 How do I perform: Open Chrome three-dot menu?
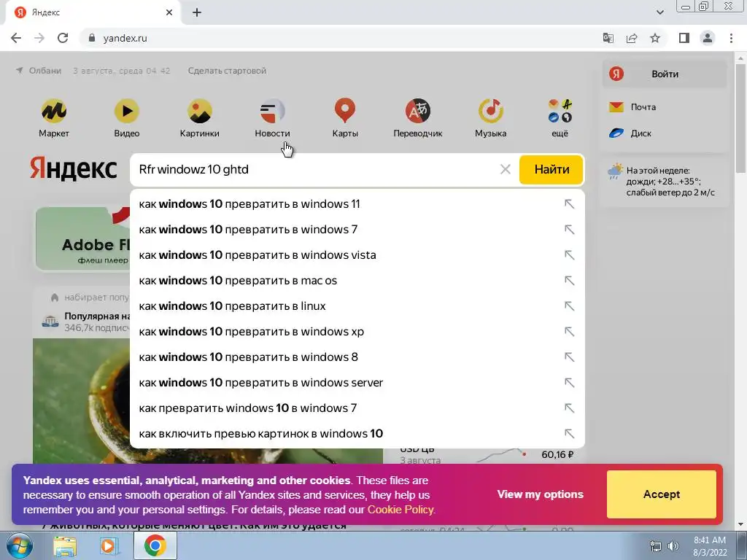[731, 38]
